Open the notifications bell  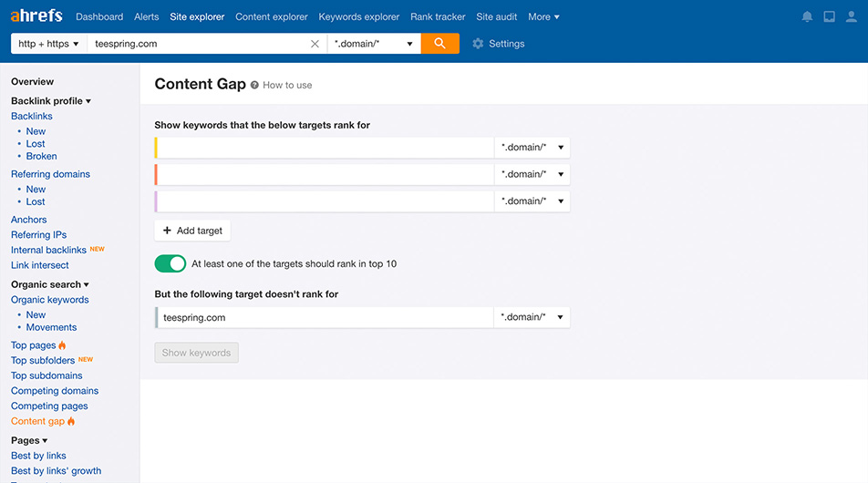pyautogui.click(x=807, y=16)
